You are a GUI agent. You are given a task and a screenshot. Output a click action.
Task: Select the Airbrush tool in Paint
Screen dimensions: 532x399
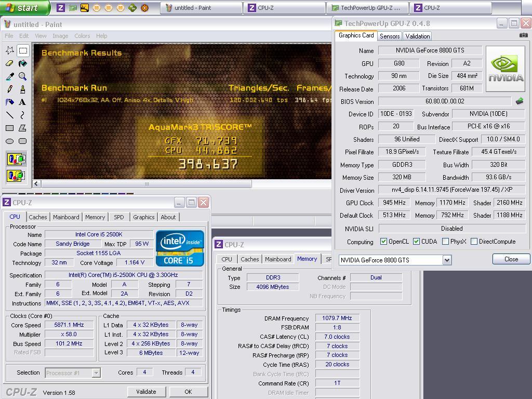[10, 102]
